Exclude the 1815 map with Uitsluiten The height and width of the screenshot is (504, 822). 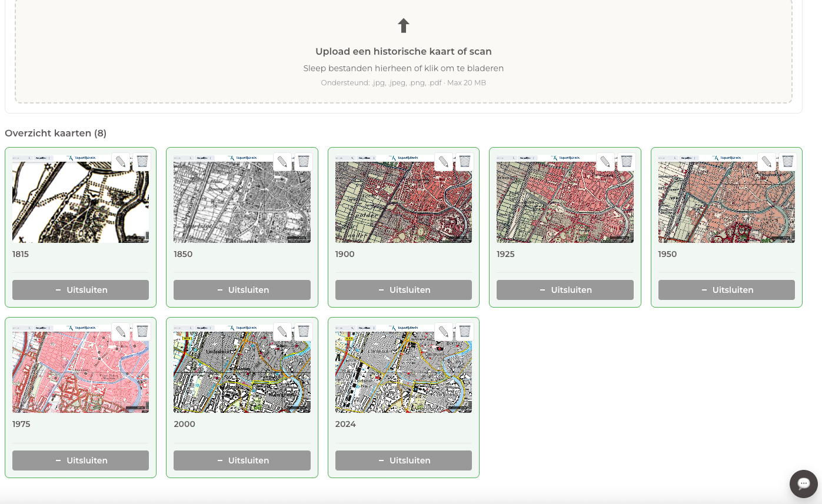81,290
